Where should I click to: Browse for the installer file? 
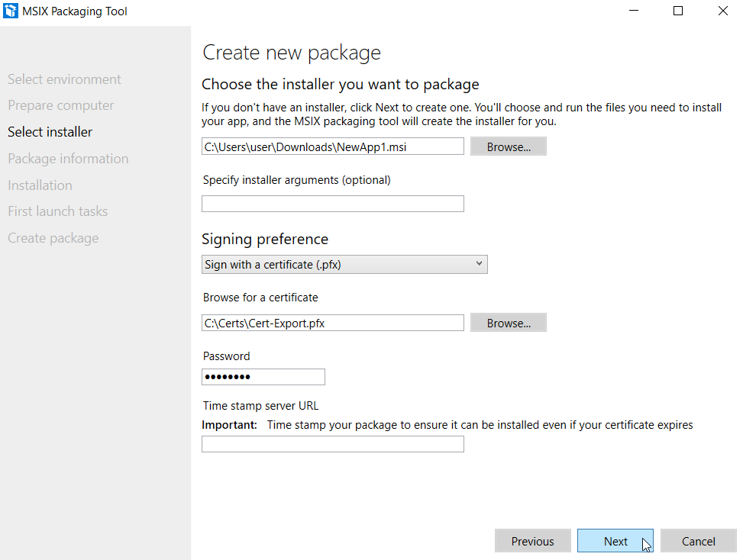point(509,146)
